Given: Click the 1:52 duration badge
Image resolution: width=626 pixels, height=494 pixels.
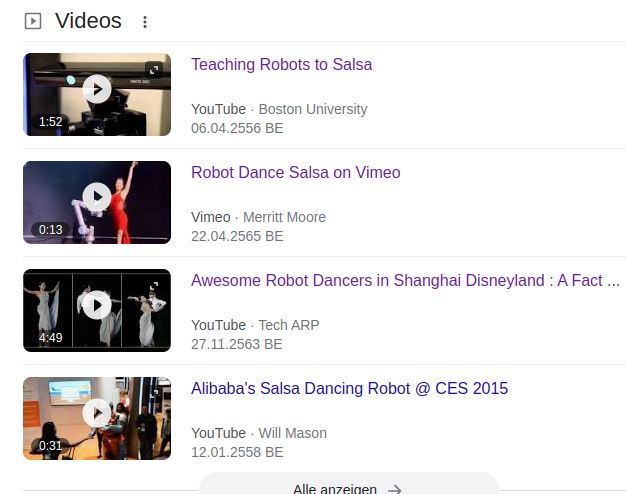Looking at the screenshot, I should click(51, 122).
